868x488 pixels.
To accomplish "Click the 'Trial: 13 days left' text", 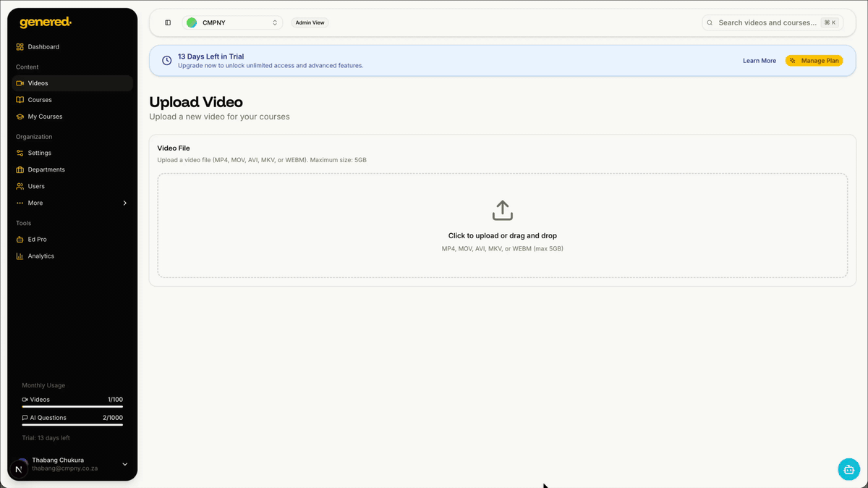I will pyautogui.click(x=46, y=438).
